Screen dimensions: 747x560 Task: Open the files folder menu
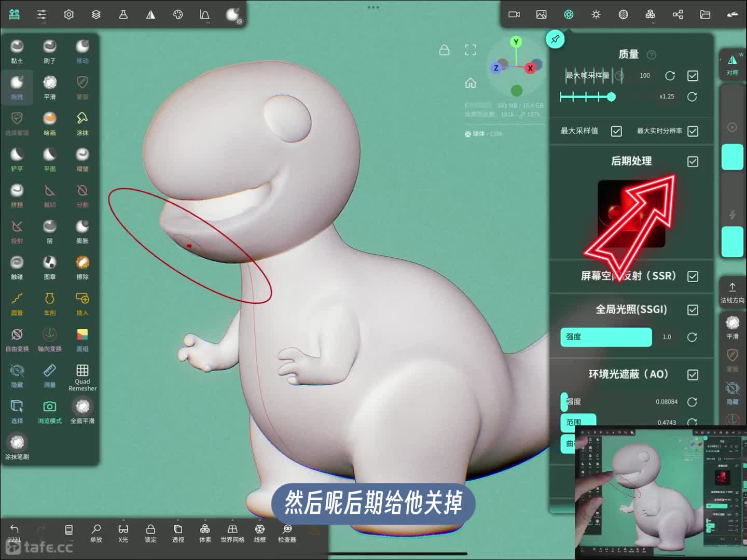[x=705, y=15]
